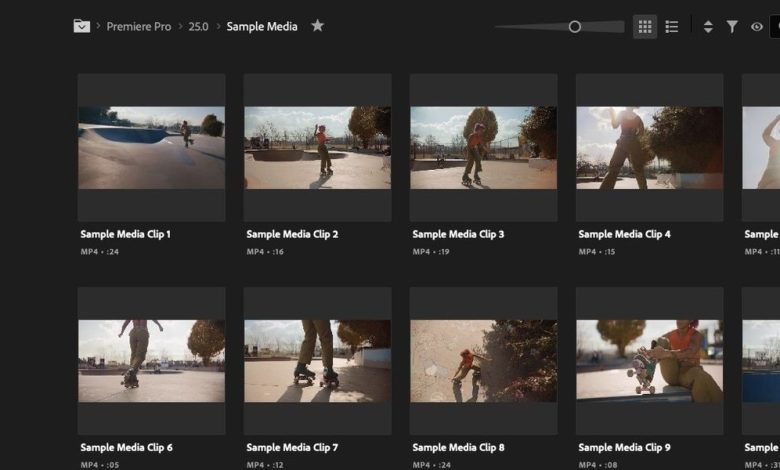
Task: Click the folder icon in breadcrumb
Action: coord(82,26)
